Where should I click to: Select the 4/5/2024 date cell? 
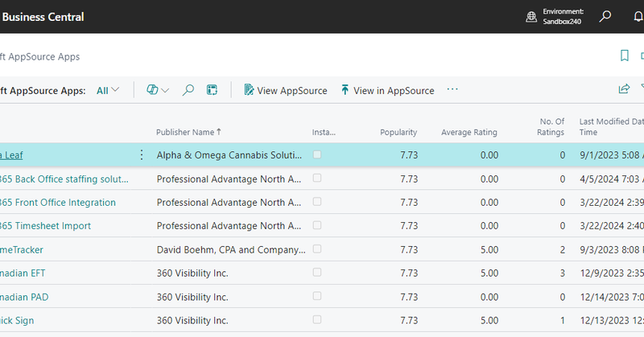(x=612, y=179)
